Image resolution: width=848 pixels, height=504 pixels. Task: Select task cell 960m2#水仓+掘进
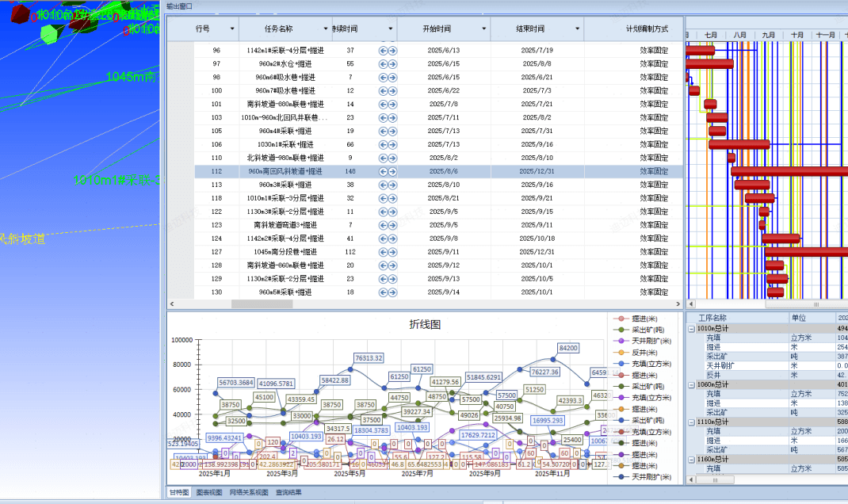[x=285, y=64]
